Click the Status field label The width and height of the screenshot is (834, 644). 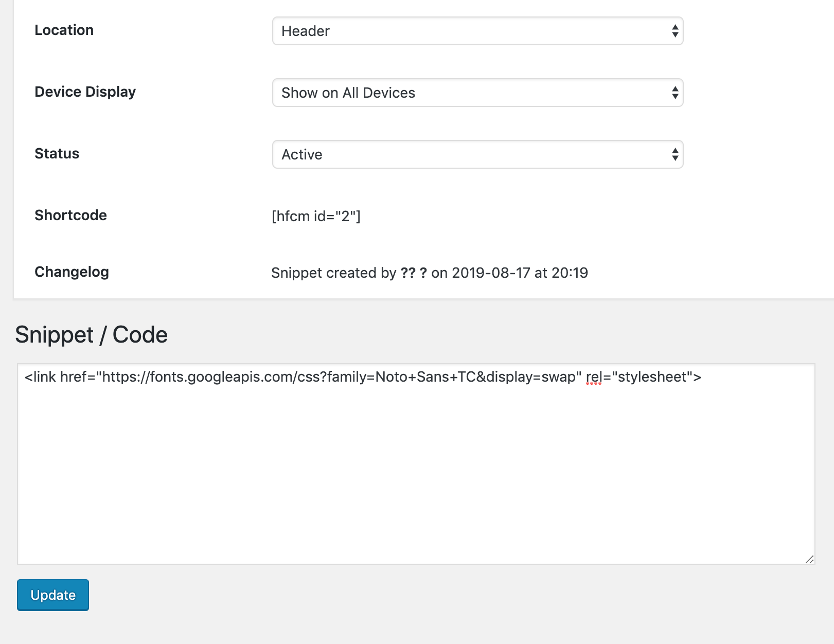tap(57, 153)
